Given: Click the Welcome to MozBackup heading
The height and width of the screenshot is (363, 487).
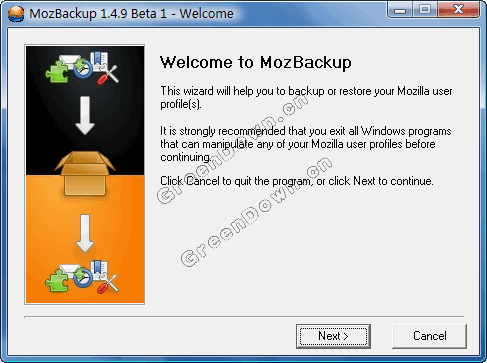Looking at the screenshot, I should click(x=256, y=63).
